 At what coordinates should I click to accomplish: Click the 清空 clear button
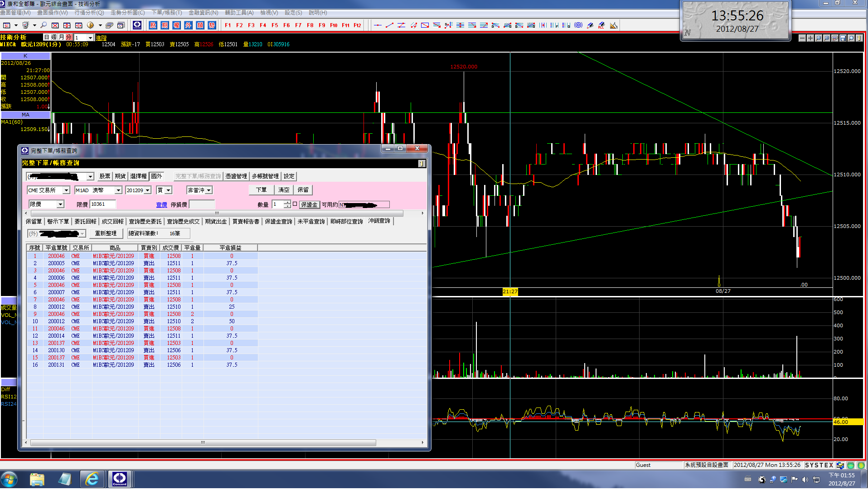click(284, 190)
